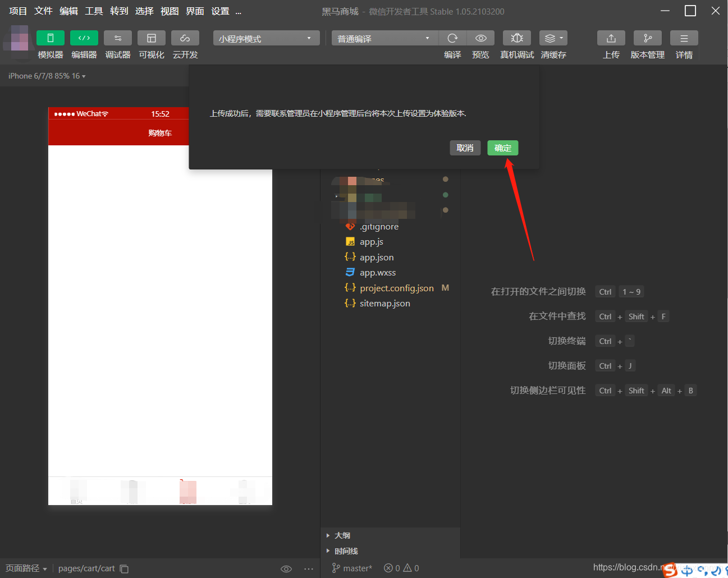This screenshot has height=578, width=728.
Task: Click the 模拟器 label
Action: click(51, 54)
